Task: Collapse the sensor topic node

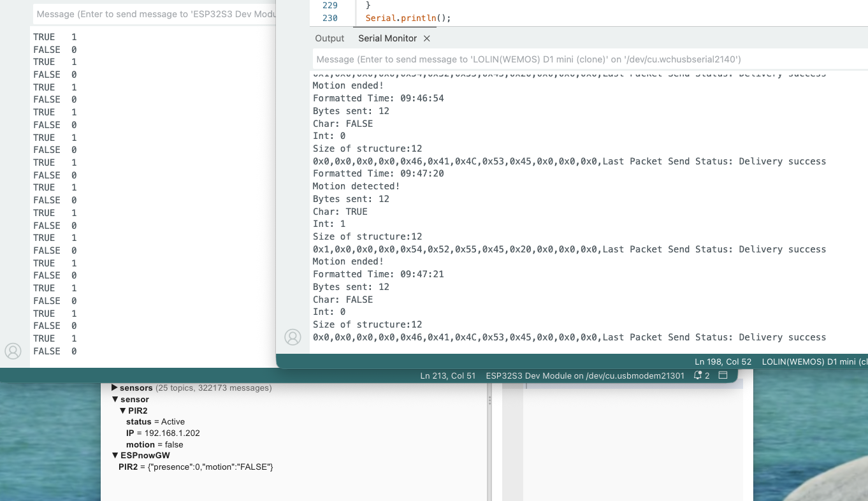Action: (115, 399)
